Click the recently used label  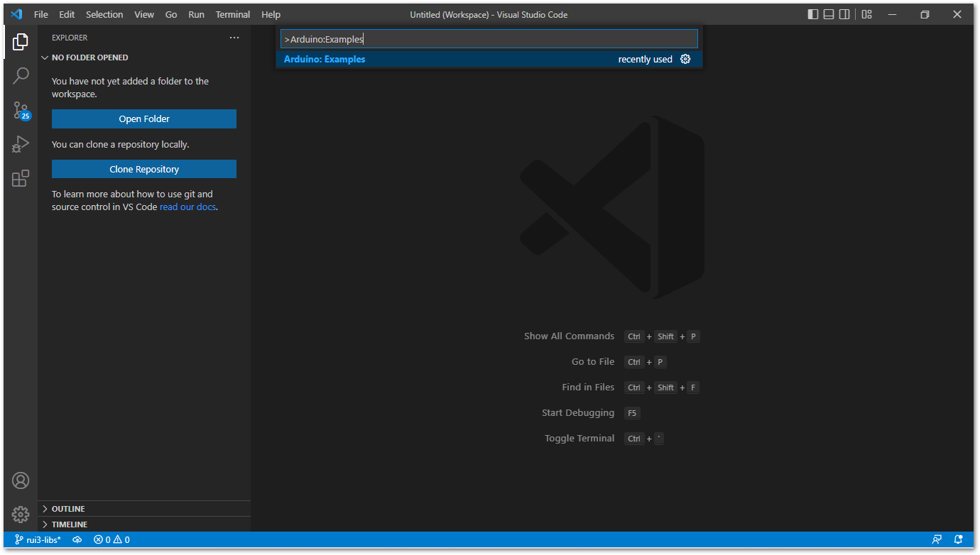(645, 59)
